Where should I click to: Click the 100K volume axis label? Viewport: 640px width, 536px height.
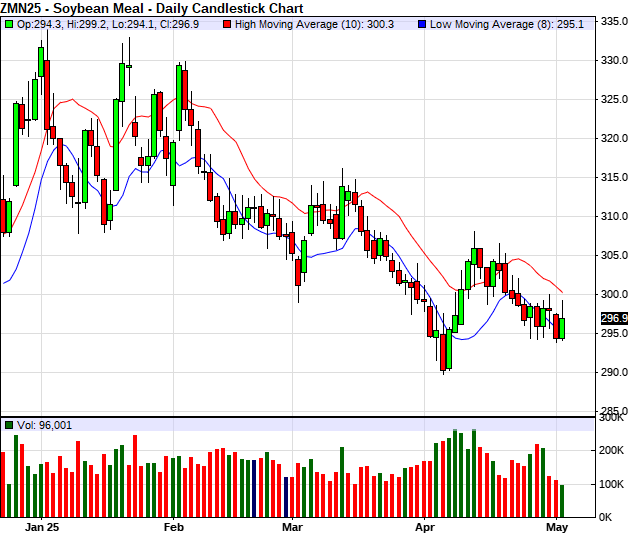click(612, 484)
